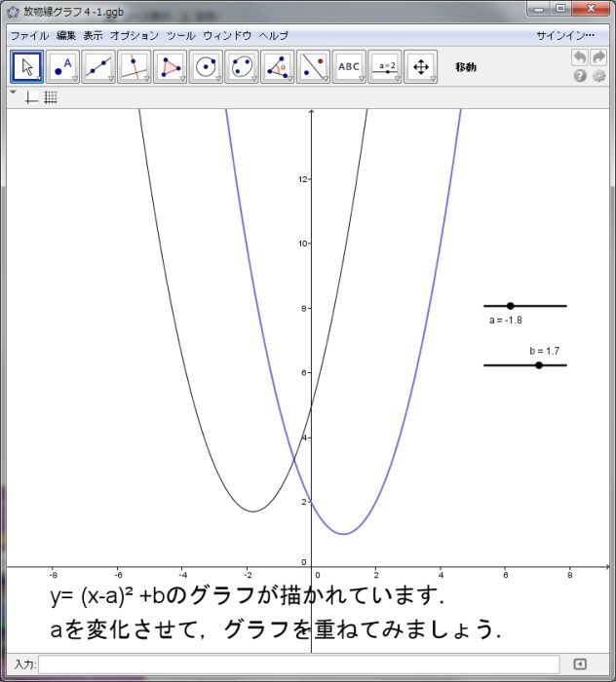Screen dimensions: 616x682
Task: Click in the 入力 input field
Action: [299, 664]
